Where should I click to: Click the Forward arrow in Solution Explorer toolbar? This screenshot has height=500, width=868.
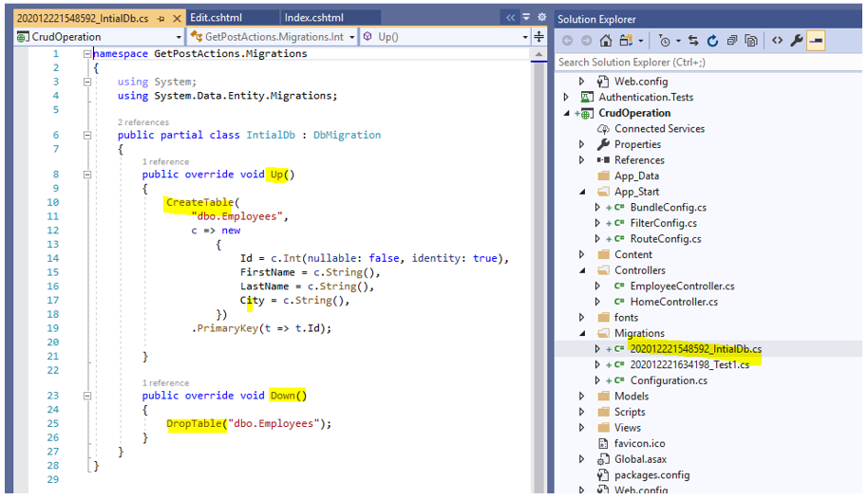coord(586,41)
